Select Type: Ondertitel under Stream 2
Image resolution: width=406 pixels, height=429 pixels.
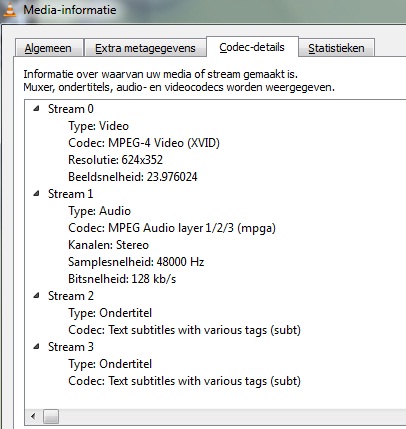pos(110,313)
